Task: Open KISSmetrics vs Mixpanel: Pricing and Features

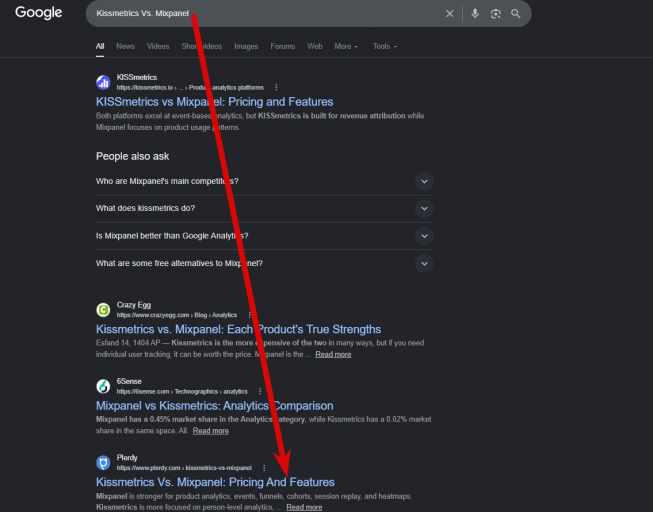Action: (x=214, y=102)
